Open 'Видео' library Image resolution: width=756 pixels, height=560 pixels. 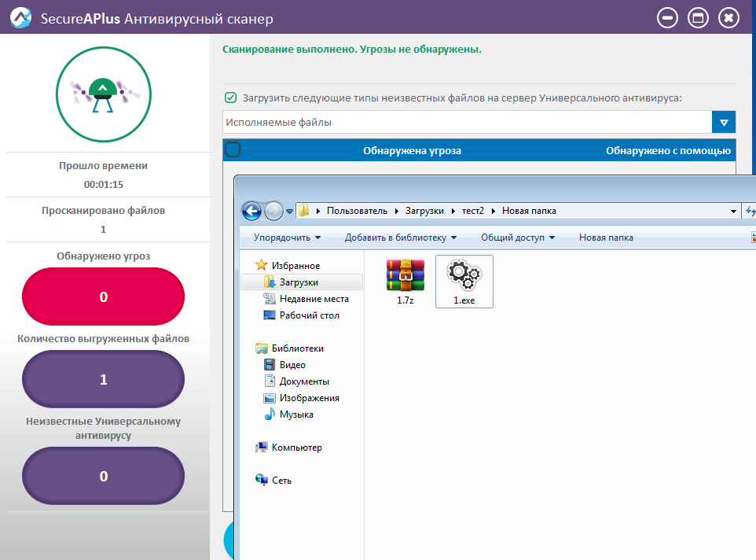coord(292,365)
